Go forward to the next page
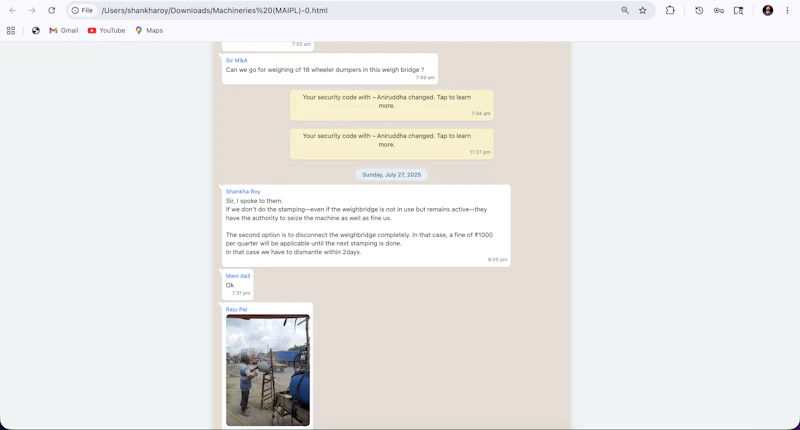 [32, 10]
